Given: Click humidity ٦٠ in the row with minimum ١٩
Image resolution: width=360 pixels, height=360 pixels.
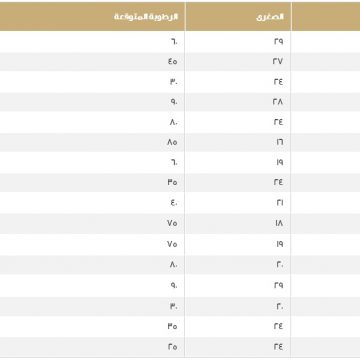Looking at the screenshot, I should click(x=174, y=162).
